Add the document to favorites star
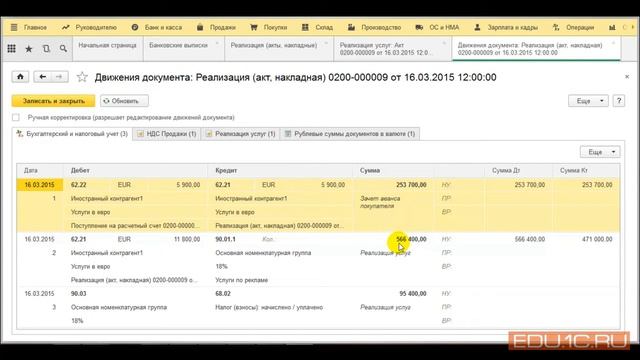 (82, 77)
